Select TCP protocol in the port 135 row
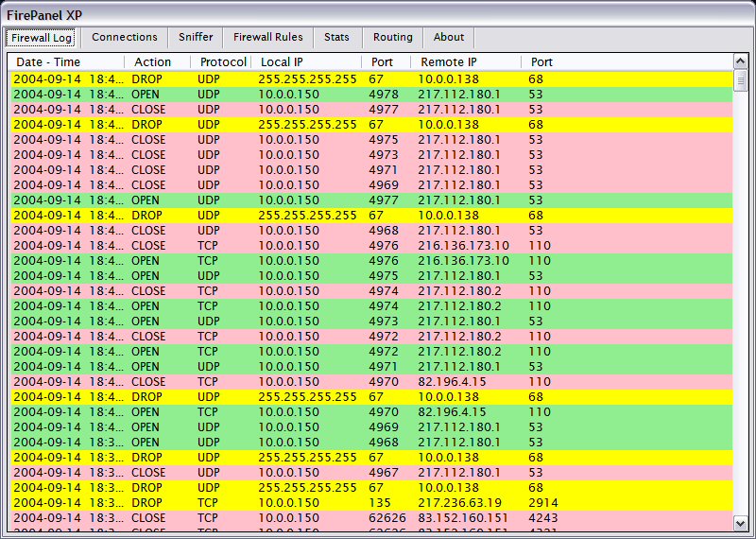The height and width of the screenshot is (539, 756). pyautogui.click(x=208, y=503)
